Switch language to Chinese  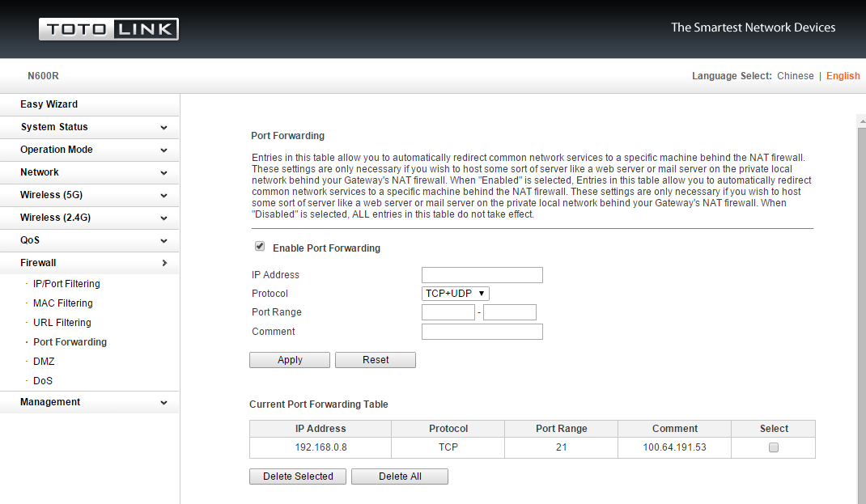pos(796,75)
